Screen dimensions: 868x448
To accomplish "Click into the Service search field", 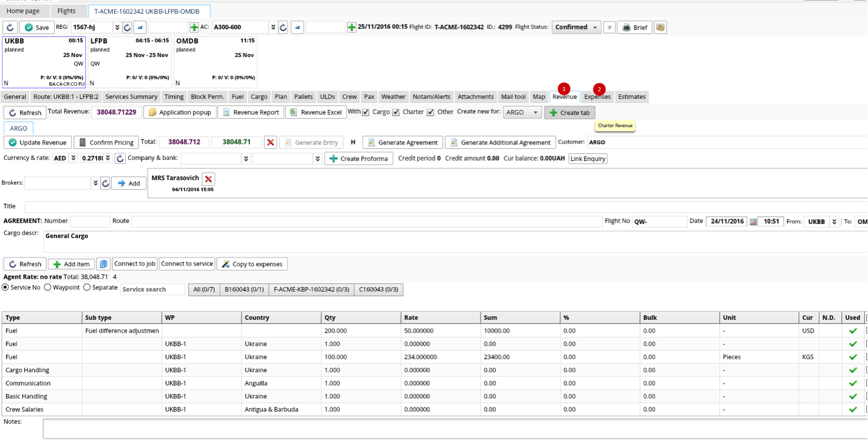I will (153, 289).
